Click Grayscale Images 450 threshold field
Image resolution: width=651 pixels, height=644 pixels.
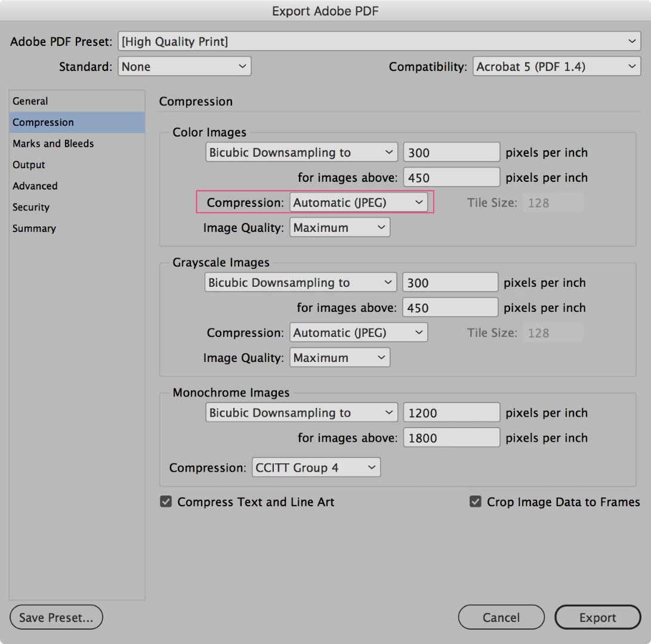[x=450, y=308]
